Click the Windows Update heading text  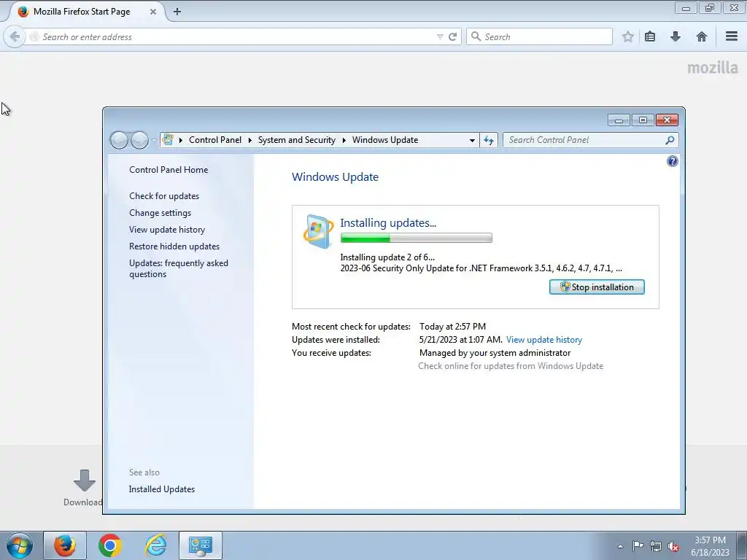[x=335, y=176]
